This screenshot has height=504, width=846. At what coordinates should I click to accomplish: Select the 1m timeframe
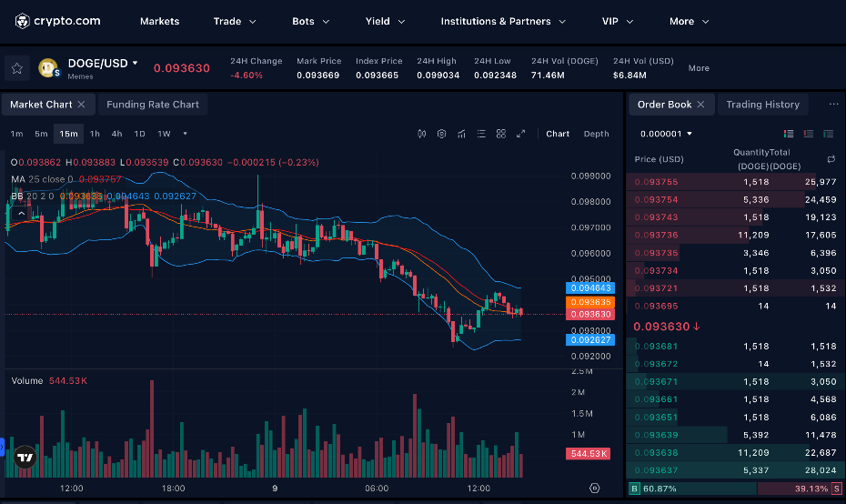click(16, 134)
